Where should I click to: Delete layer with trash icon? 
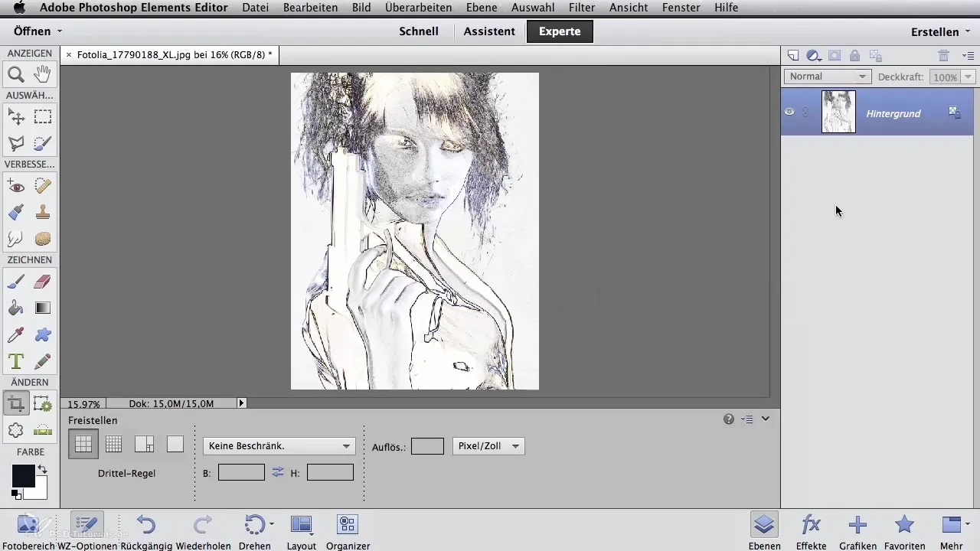pos(944,56)
